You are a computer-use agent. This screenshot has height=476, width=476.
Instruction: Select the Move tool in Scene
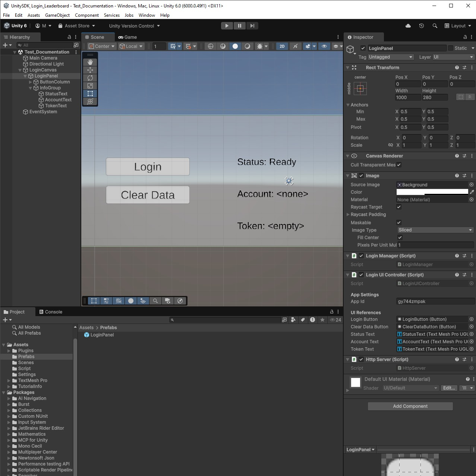(90, 70)
